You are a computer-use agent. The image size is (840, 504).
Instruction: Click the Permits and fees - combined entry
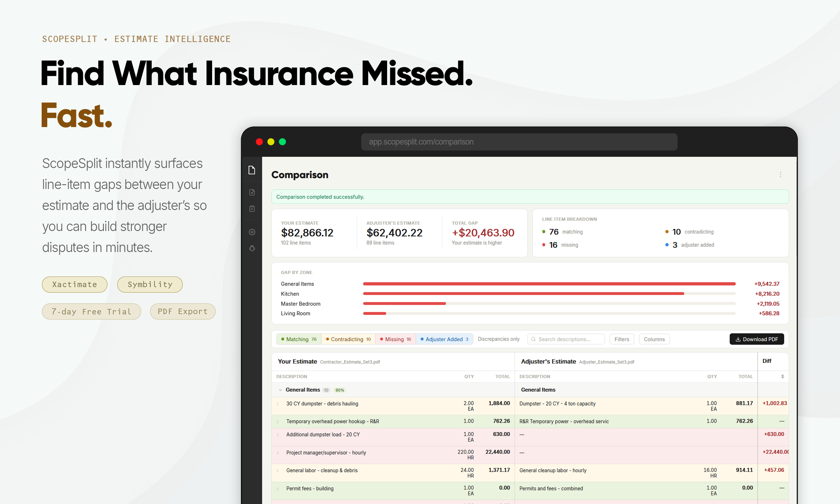[x=551, y=488]
